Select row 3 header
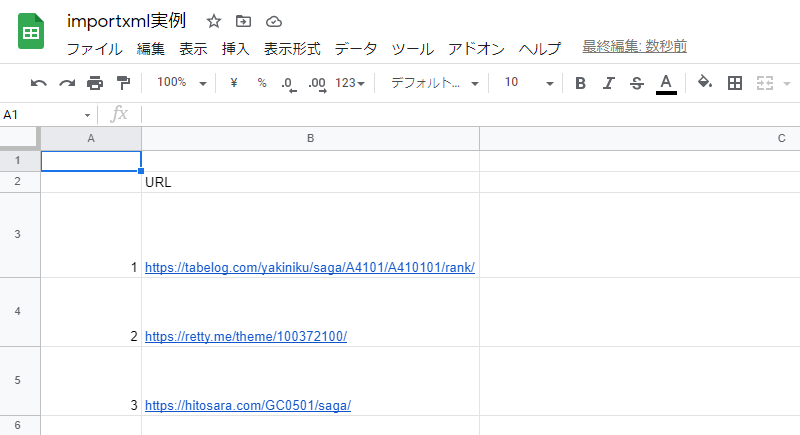This screenshot has width=800, height=435. pos(18,235)
